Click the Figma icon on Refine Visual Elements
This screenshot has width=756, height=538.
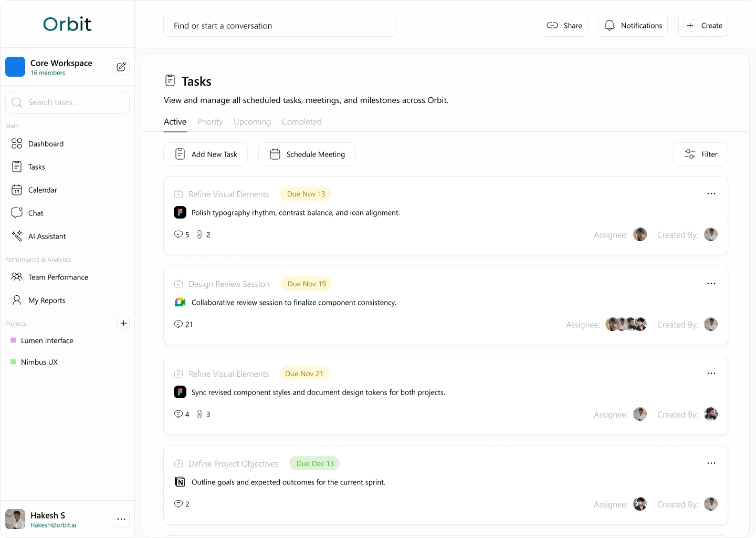point(180,212)
